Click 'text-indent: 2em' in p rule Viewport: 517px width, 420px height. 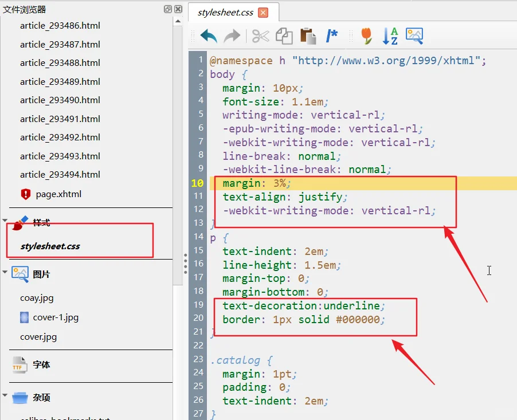[275, 252]
